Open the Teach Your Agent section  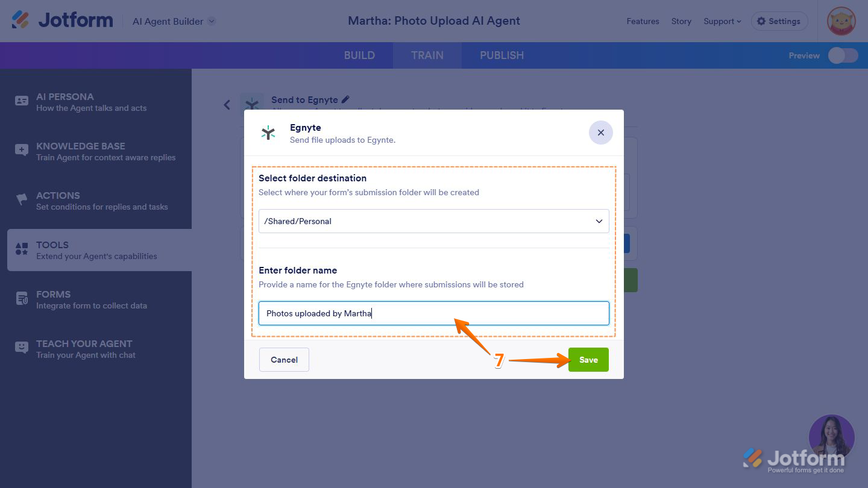(x=96, y=349)
